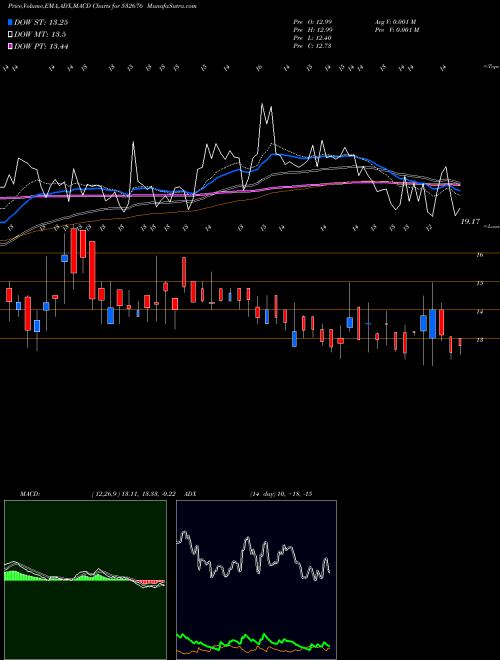500x660 pixels.
Task: Click the white DOW MT legend swatch
Action: tap(10, 35)
